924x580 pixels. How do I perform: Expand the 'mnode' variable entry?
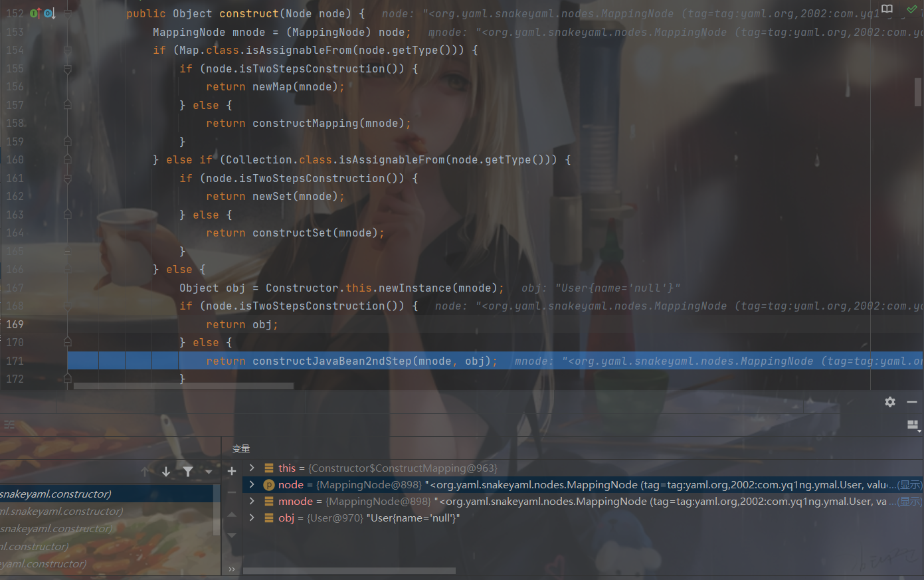(x=252, y=501)
